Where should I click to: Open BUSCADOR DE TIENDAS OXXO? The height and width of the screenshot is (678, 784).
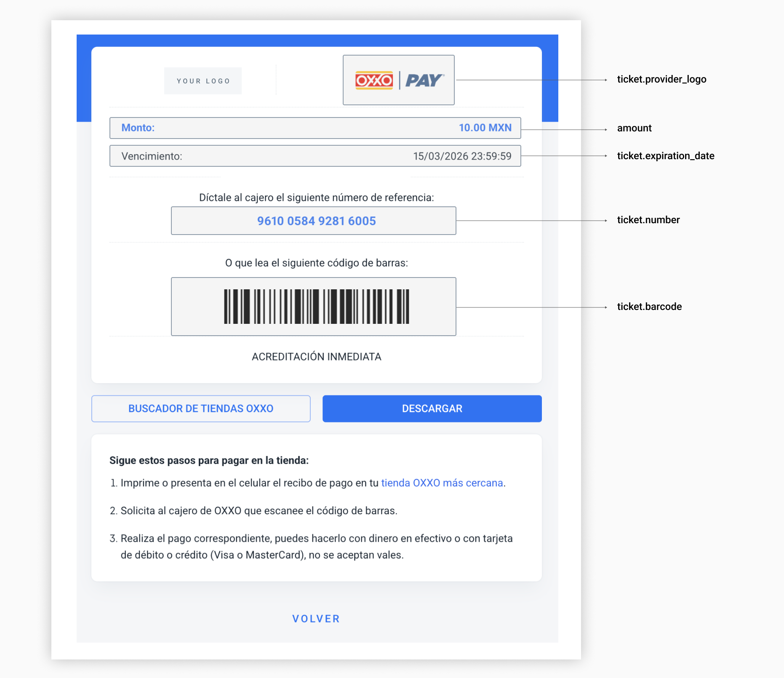pyautogui.click(x=201, y=408)
